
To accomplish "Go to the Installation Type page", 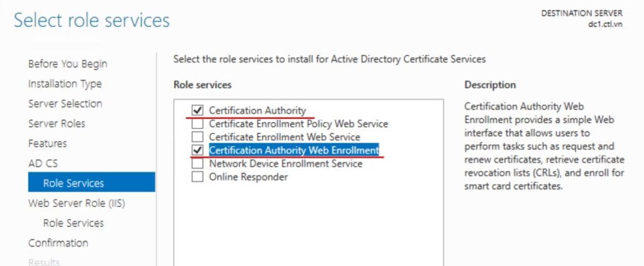I will click(x=65, y=84).
